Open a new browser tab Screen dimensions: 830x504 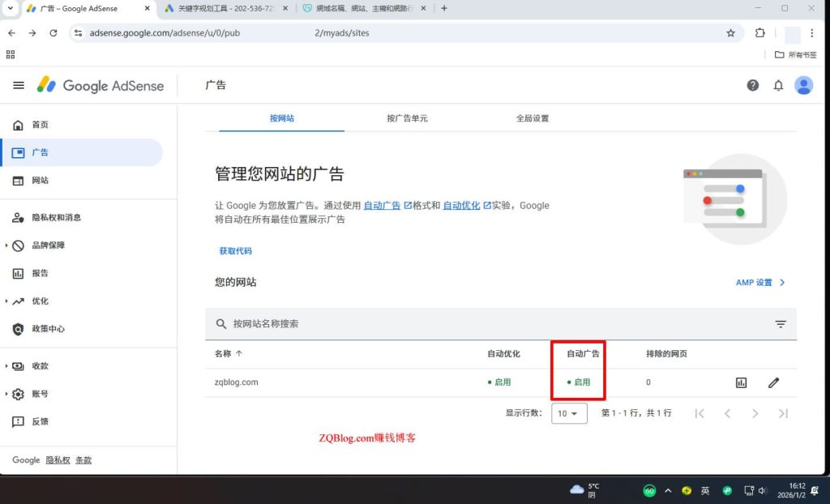tap(444, 8)
